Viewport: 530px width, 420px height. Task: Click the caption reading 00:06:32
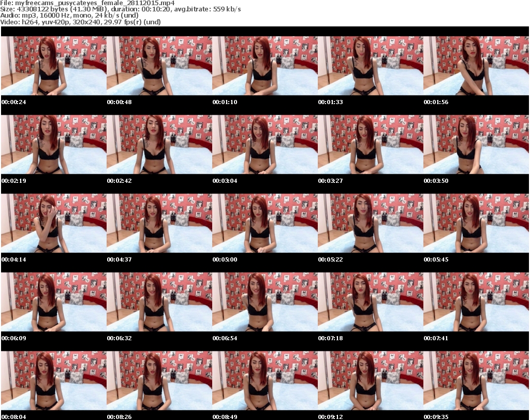[120, 338]
